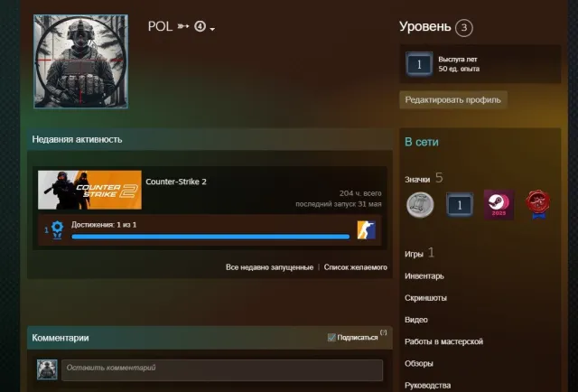Open 'Скриншоты' screenshots link
Image resolution: width=578 pixels, height=392 pixels.
tap(425, 298)
